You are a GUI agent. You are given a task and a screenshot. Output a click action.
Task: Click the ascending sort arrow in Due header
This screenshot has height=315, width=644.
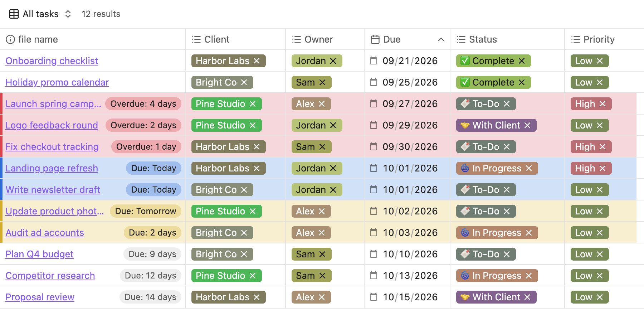click(x=441, y=39)
